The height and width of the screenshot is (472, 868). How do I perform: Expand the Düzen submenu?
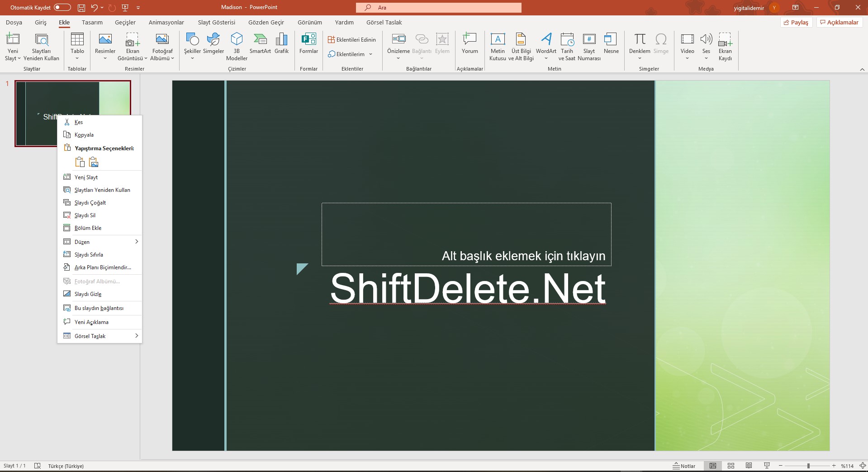pos(100,242)
